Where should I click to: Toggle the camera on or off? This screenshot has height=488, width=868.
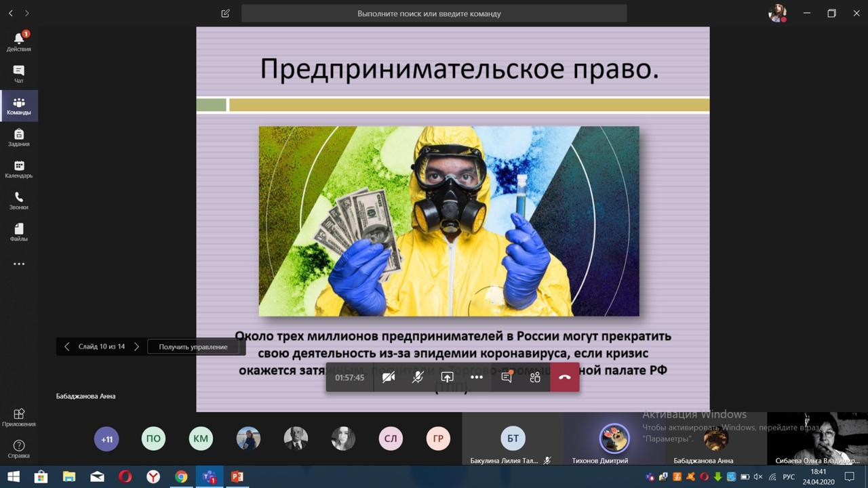389,378
